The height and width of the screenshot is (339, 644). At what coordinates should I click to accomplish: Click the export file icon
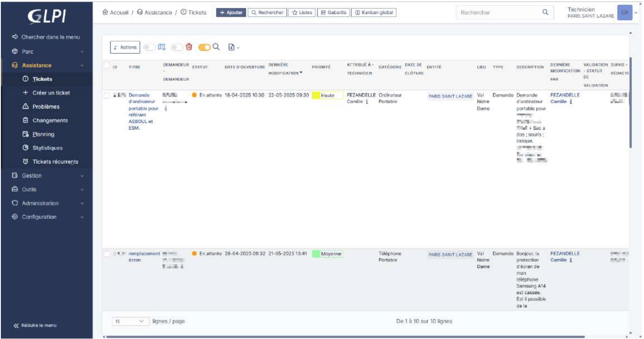[232, 47]
